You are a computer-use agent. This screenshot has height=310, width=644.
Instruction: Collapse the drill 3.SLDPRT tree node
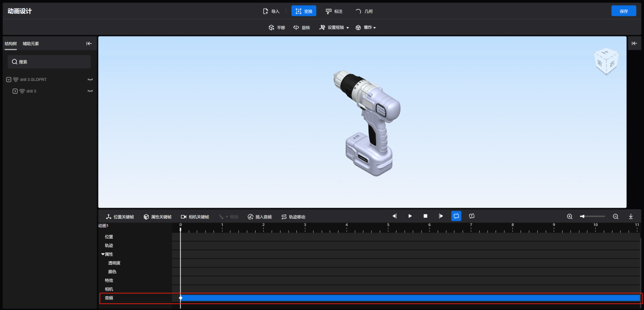(x=9, y=79)
